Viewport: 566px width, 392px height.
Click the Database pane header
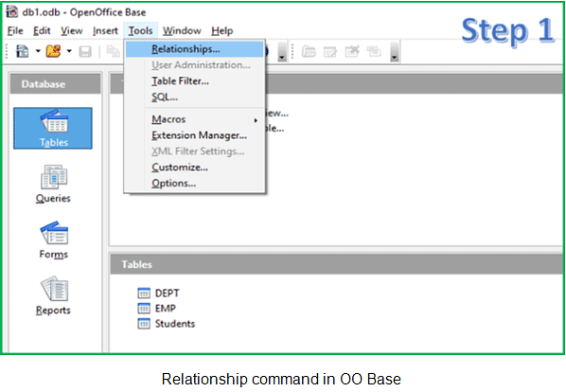(55, 84)
